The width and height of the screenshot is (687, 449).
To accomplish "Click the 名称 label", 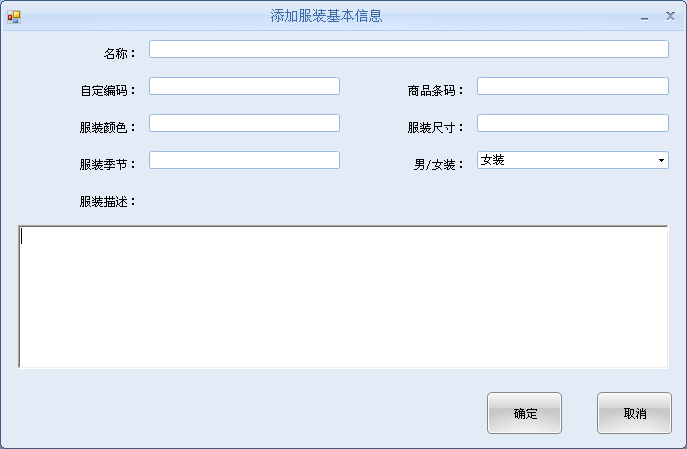I will pos(120,53).
